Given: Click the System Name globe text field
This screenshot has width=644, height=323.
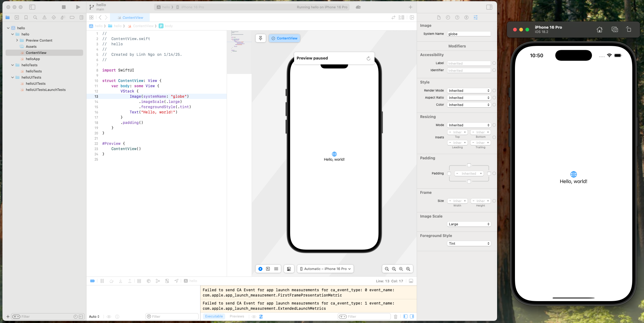Looking at the screenshot, I should [469, 34].
